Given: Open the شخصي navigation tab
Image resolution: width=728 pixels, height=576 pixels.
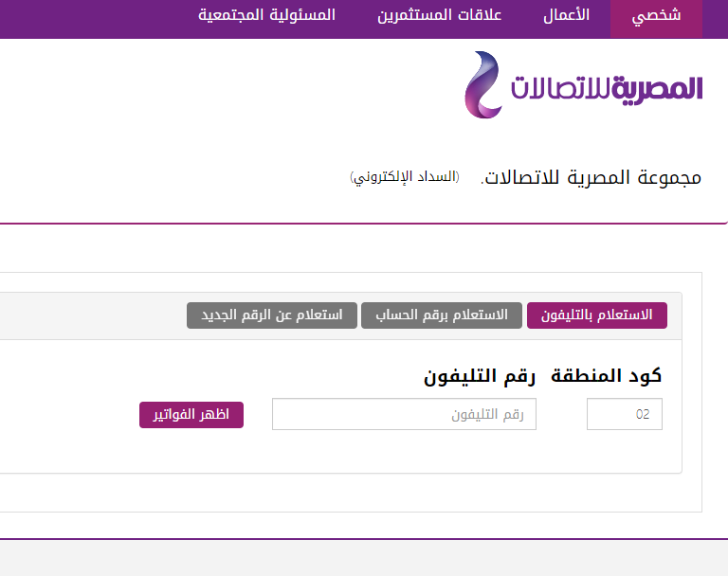Looking at the screenshot, I should (x=656, y=19).
